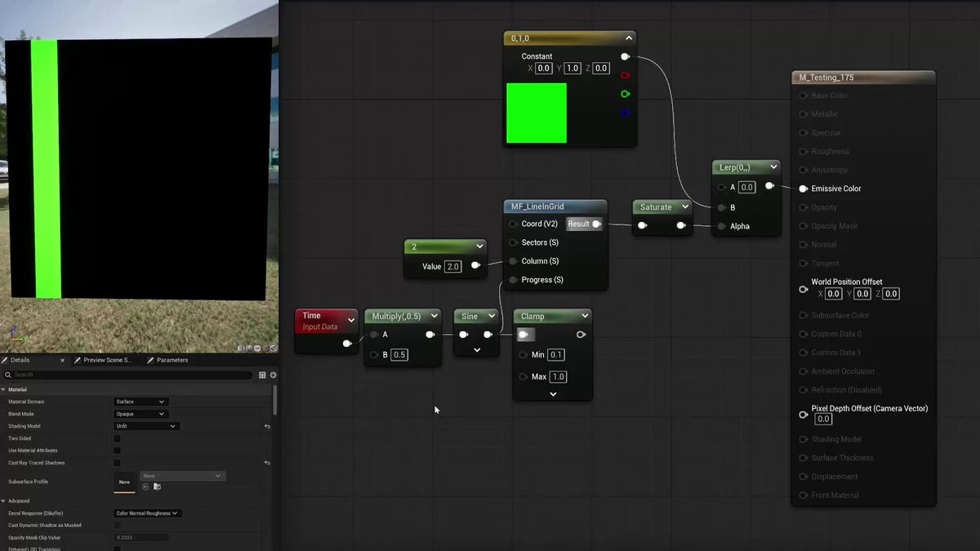This screenshot has width=980, height=551.
Task: Open the Blend Mode dropdown
Action: click(140, 414)
